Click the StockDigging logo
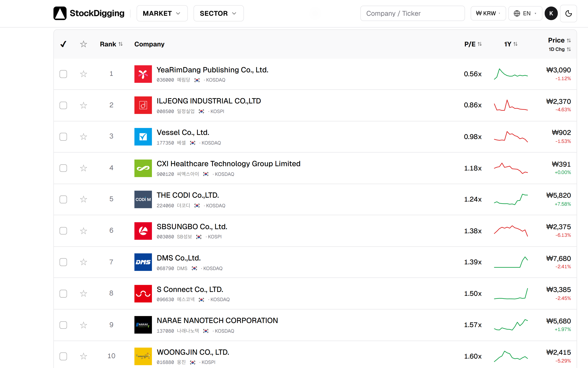588x368 pixels. 89,13
